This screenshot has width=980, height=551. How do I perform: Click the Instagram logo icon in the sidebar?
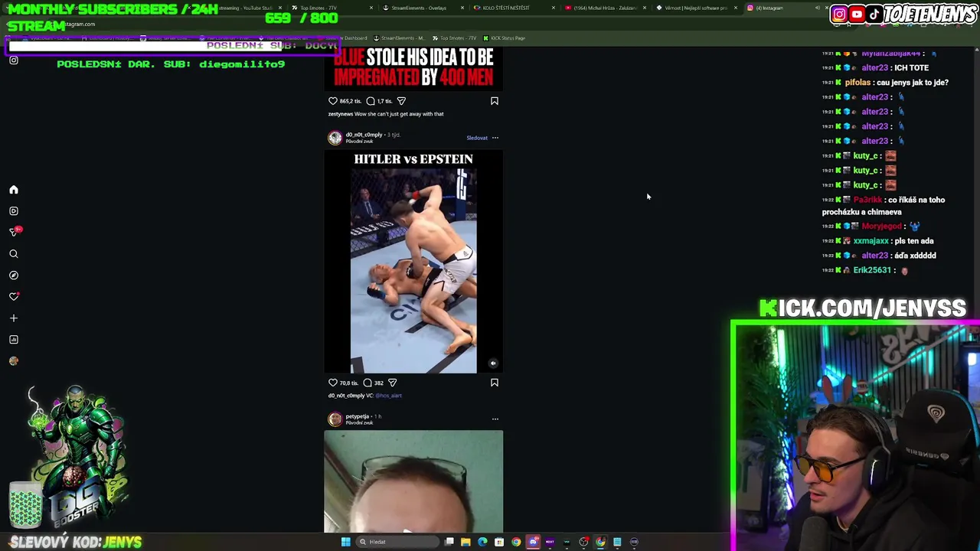click(14, 60)
